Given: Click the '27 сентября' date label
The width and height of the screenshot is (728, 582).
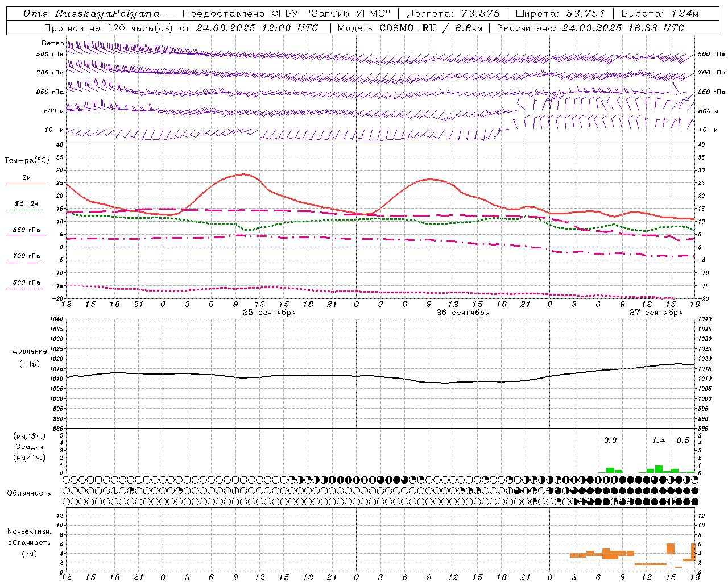Looking at the screenshot, I should pyautogui.click(x=656, y=313).
